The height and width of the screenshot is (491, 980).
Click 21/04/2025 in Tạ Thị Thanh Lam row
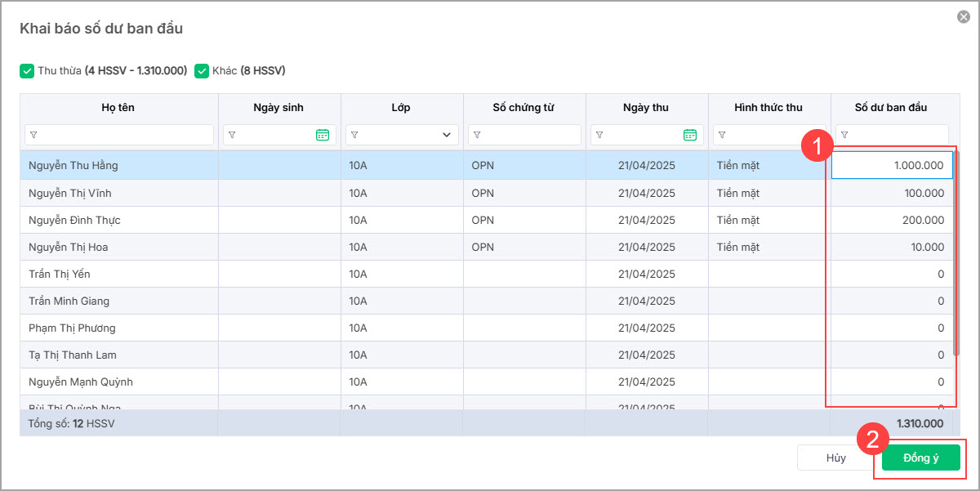647,355
